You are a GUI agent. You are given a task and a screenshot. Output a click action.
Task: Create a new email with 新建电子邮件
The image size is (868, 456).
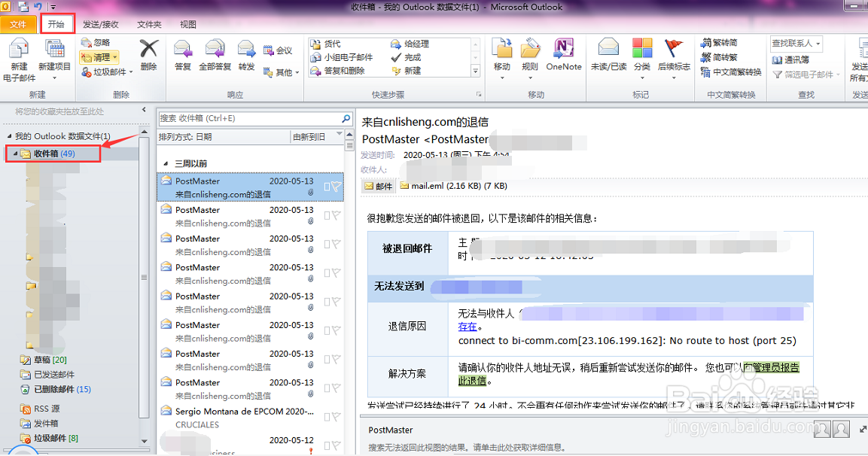pos(19,61)
